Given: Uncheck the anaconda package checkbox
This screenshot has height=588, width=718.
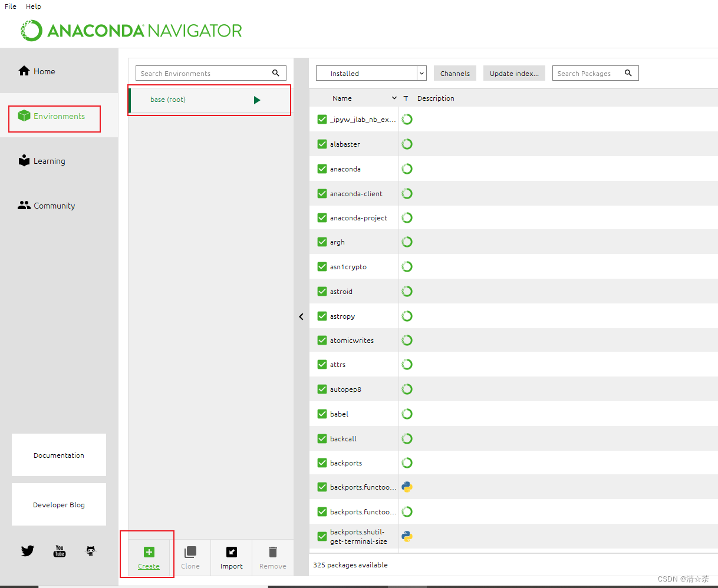Looking at the screenshot, I should point(322,169).
